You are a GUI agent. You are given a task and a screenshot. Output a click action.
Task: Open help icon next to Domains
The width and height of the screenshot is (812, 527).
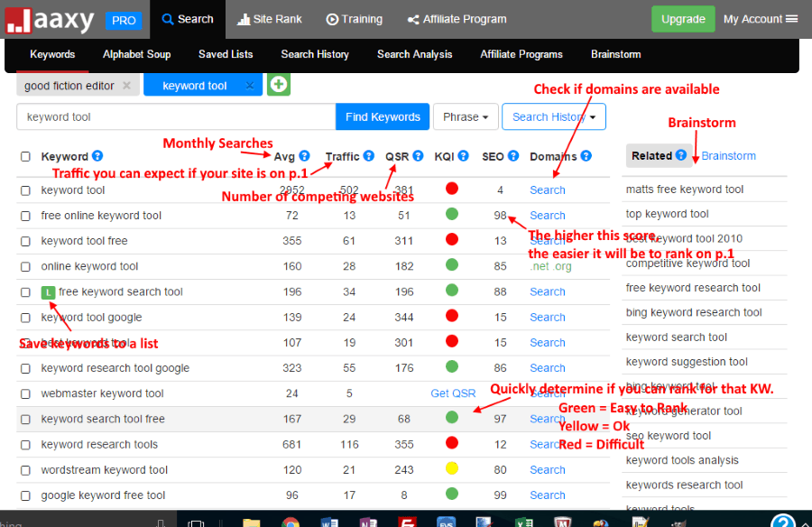[x=586, y=156]
